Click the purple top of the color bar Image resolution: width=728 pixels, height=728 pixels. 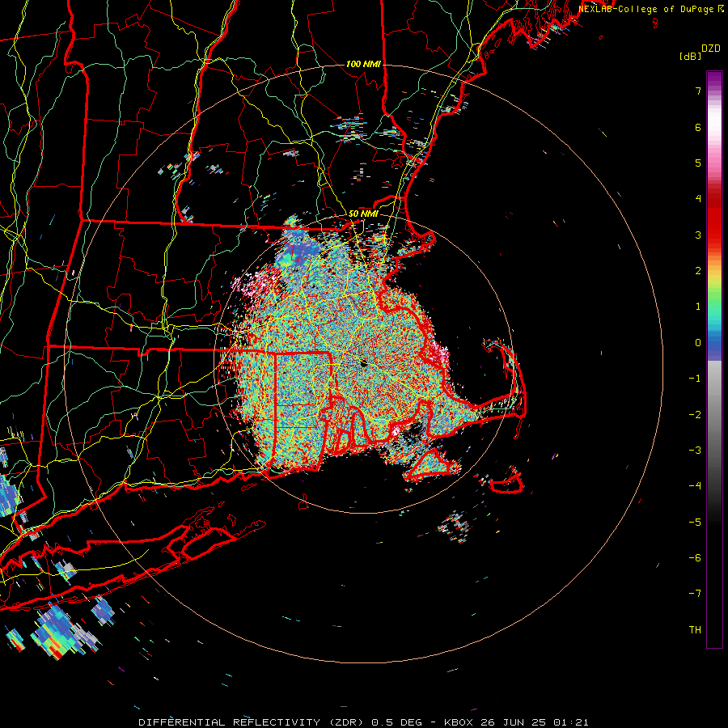tap(714, 79)
